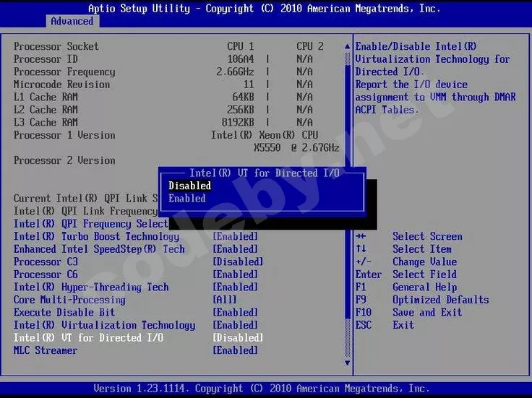The width and height of the screenshot is (532, 398).
Task: Click the CPU 2 column header
Action: coord(310,46)
